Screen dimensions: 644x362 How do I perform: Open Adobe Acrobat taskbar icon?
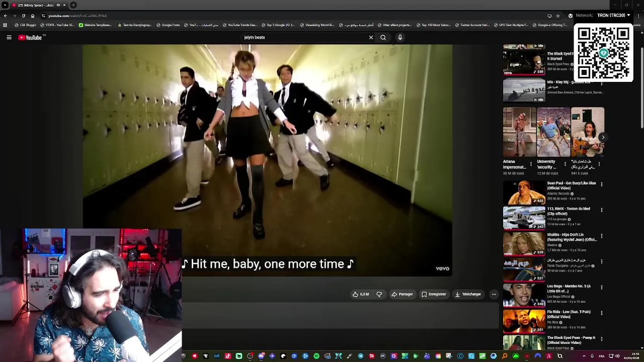pos(549,356)
